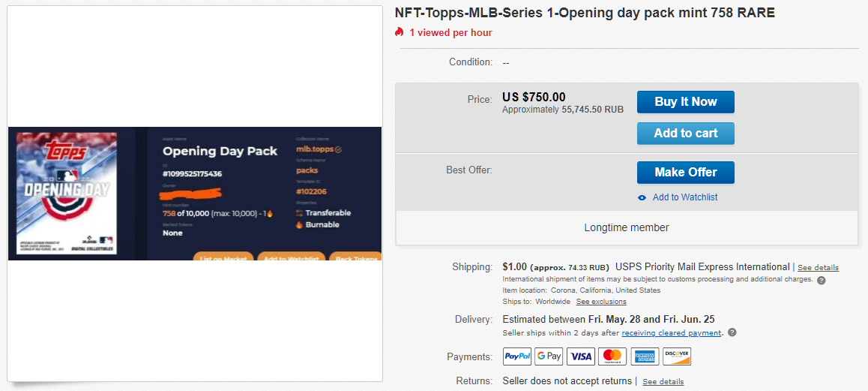Click the PayPal payment icon
Image resolution: width=868 pixels, height=391 pixels.
(516, 356)
